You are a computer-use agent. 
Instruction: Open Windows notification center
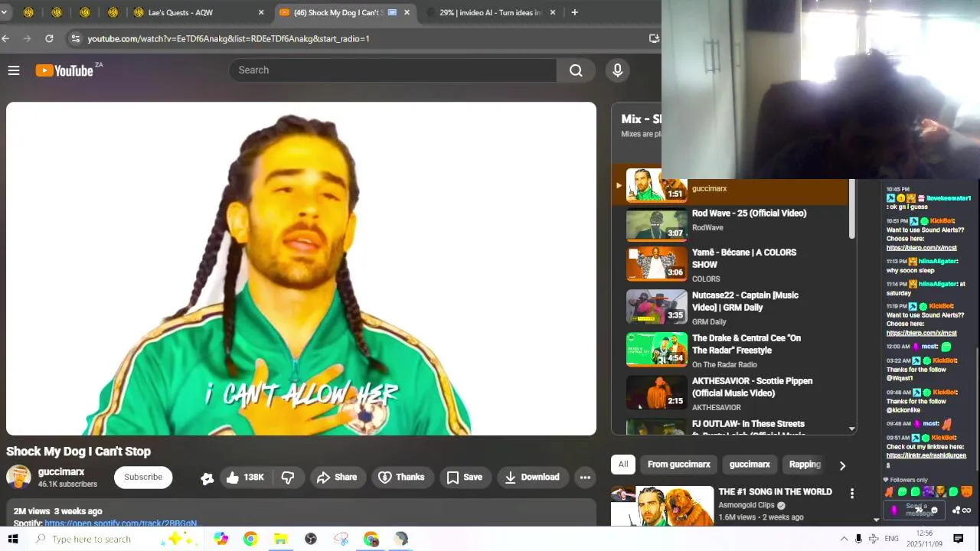click(x=958, y=539)
